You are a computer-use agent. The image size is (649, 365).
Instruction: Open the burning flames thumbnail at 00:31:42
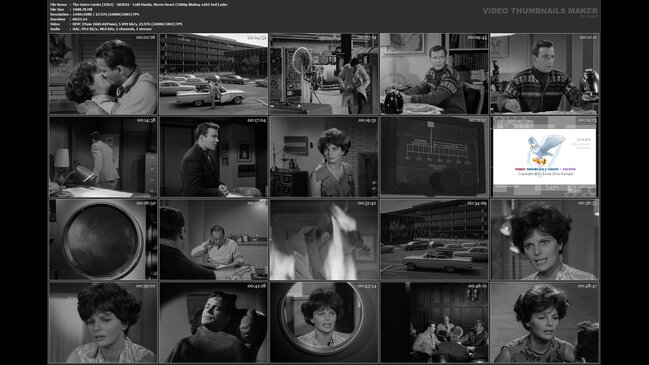point(324,240)
